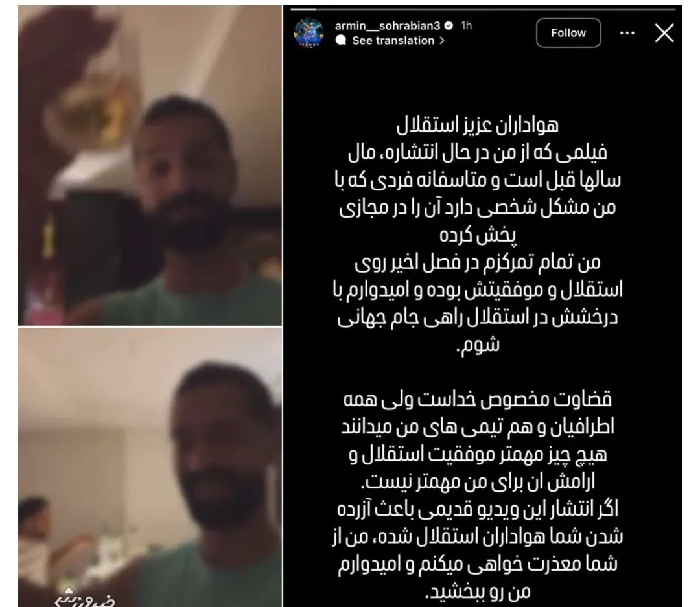Viewport: 700px width, 607px height.
Task: Click the blue verified badge beside username
Action: tap(449, 25)
